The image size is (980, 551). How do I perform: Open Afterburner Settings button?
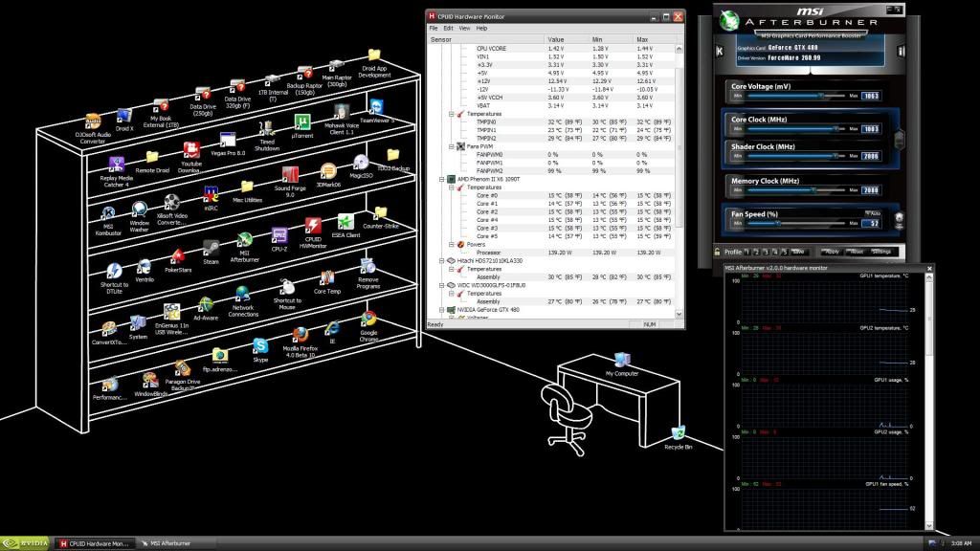click(x=881, y=252)
